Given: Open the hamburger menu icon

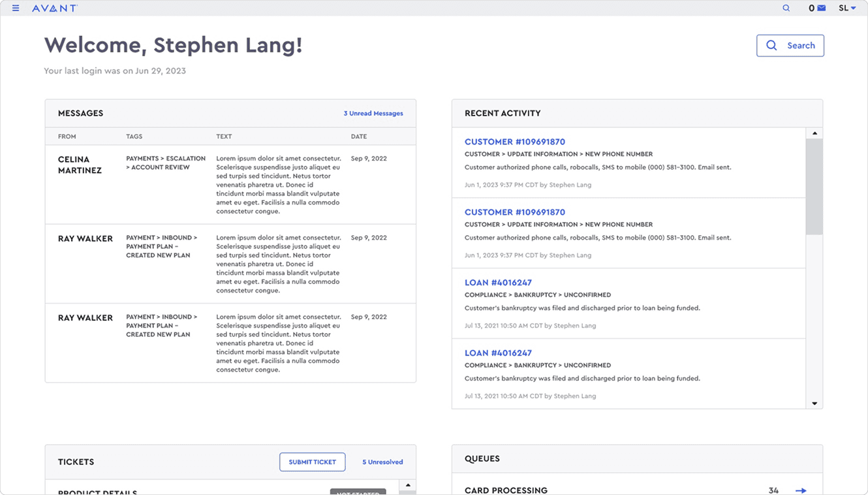Looking at the screenshot, I should point(16,8).
